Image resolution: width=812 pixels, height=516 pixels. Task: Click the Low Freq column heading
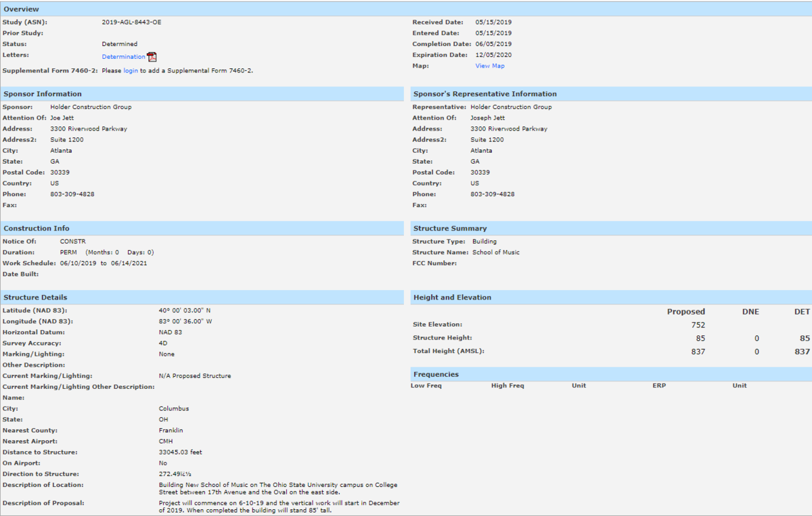click(426, 385)
